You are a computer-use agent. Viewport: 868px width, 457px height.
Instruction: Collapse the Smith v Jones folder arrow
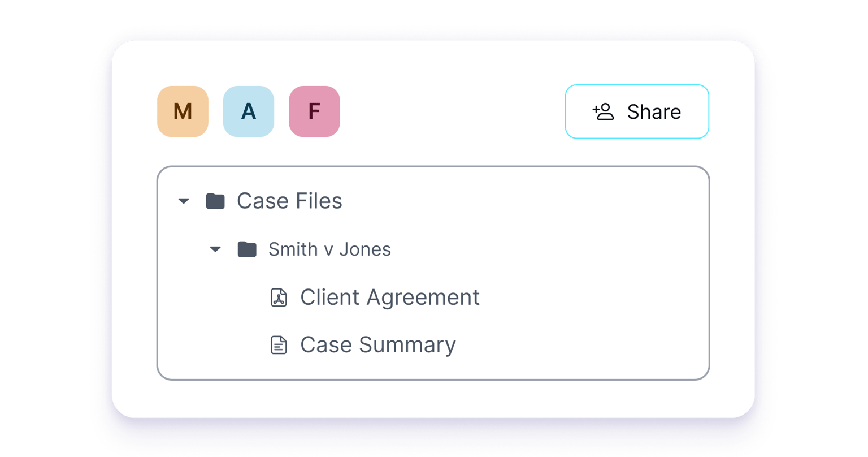[215, 249]
